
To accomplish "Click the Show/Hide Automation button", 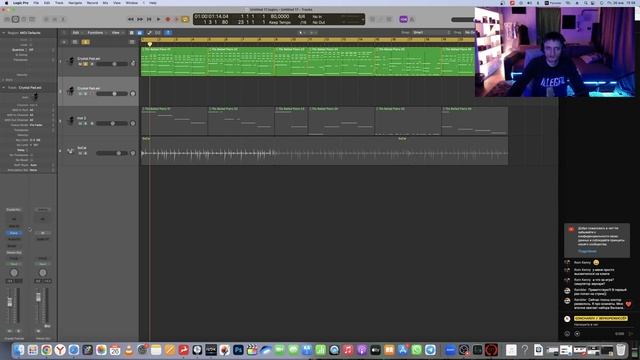I will point(149,33).
